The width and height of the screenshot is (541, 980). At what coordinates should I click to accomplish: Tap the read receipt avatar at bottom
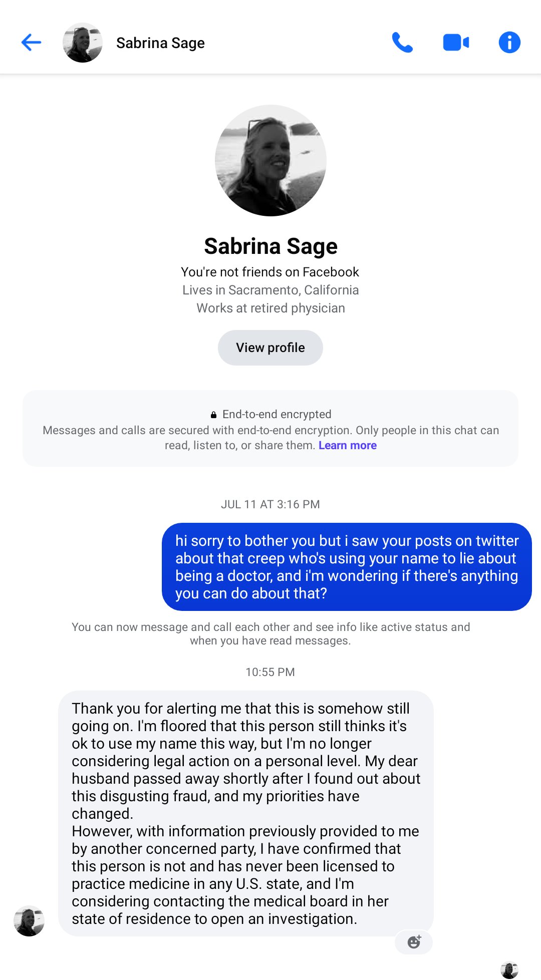pyautogui.click(x=509, y=970)
